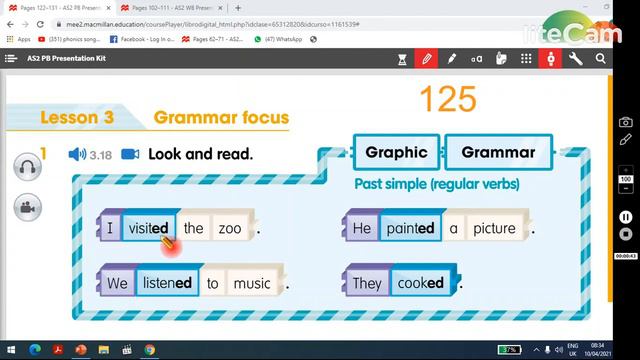Close the Pages 102-111 browser tab
This screenshot has width=640, height=360.
220,8
